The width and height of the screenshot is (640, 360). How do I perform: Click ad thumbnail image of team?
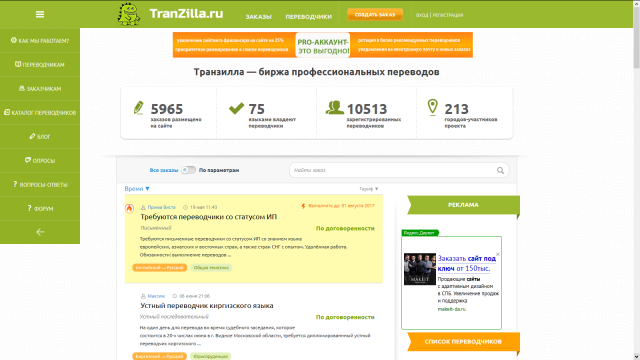coord(420,269)
